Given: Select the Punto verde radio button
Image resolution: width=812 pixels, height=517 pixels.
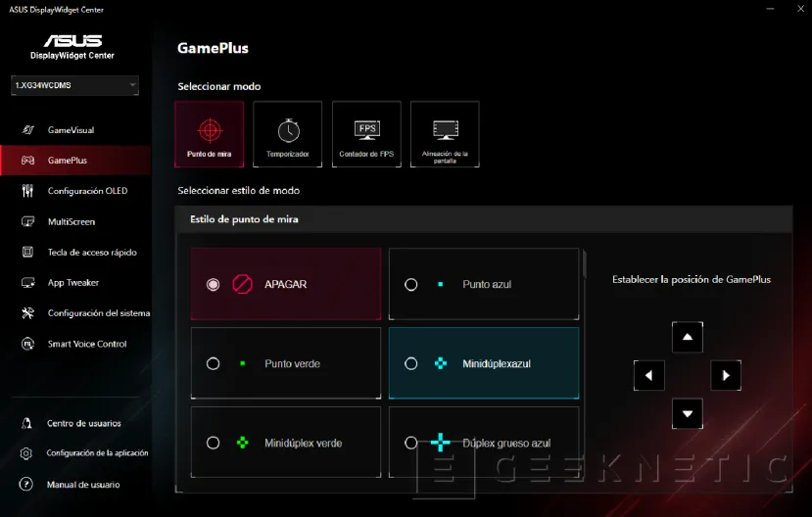Looking at the screenshot, I should click(x=213, y=364).
